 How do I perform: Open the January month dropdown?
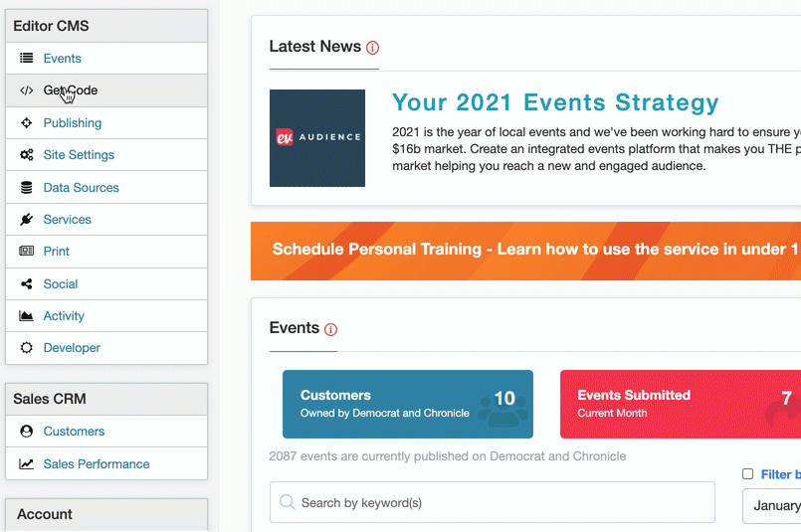(772, 506)
